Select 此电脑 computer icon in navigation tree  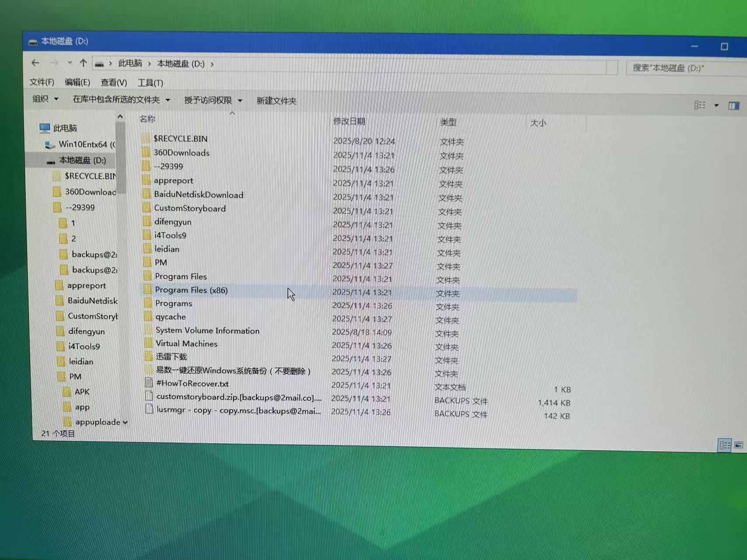[x=45, y=128]
